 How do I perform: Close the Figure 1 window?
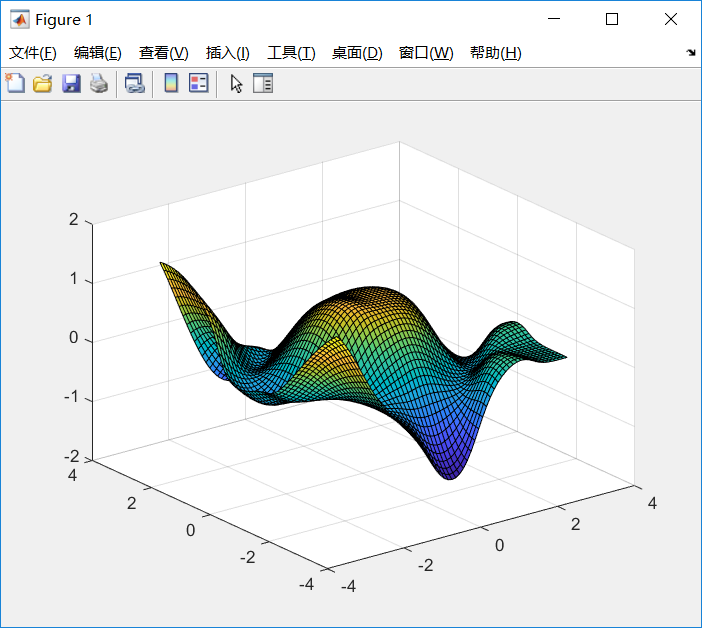[671, 19]
